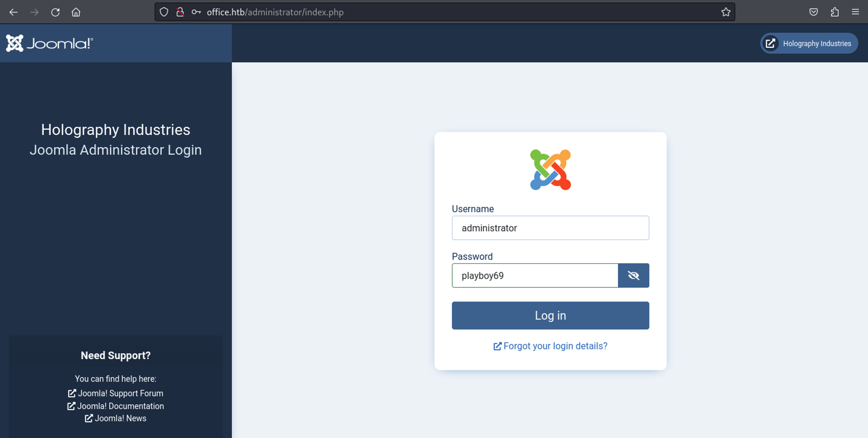Open the Joomla! Support Forum link
Viewport: 868px width, 438px height.
pos(116,393)
